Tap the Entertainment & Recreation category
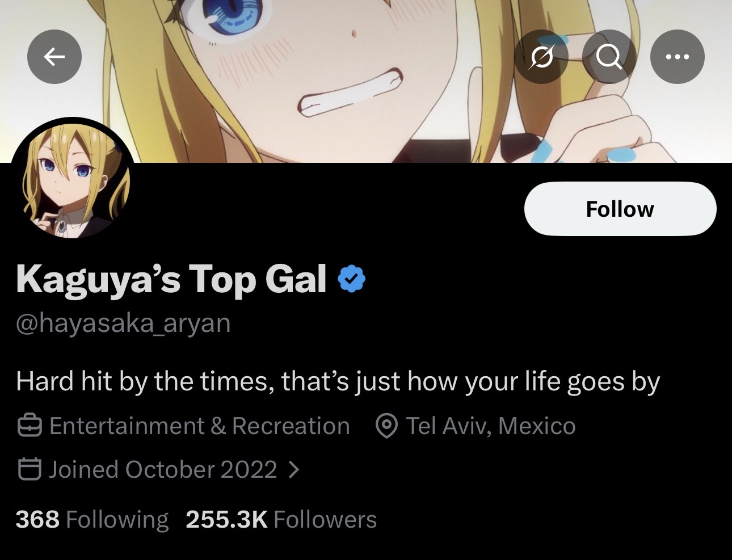The height and width of the screenshot is (560, 732). [x=199, y=426]
